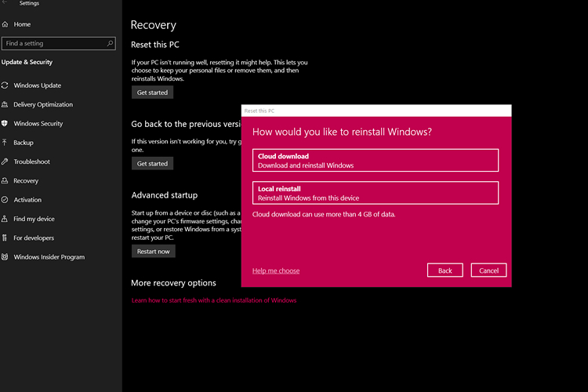The height and width of the screenshot is (392, 588).
Task: Open Troubleshoot settings page
Action: 32,162
